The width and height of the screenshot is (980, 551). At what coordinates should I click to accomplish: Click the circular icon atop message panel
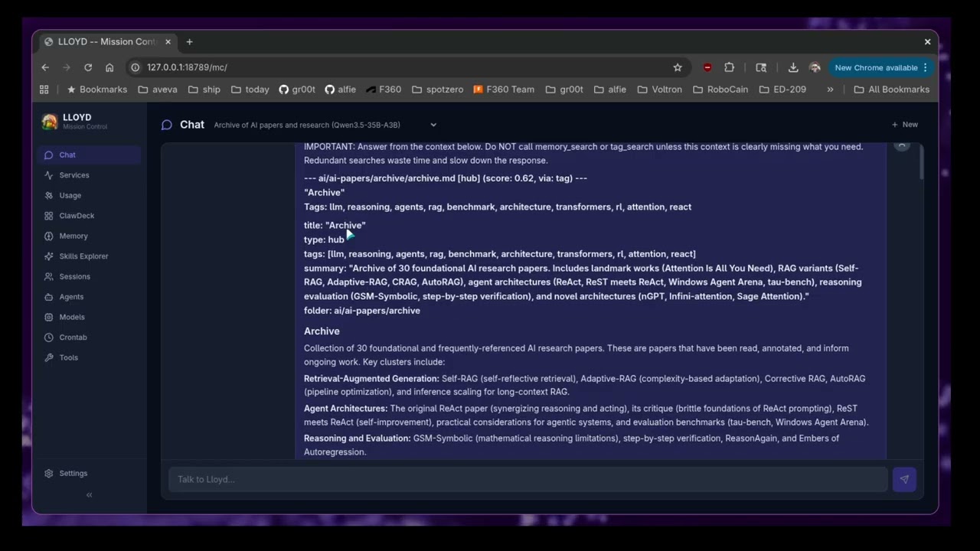[x=902, y=145]
